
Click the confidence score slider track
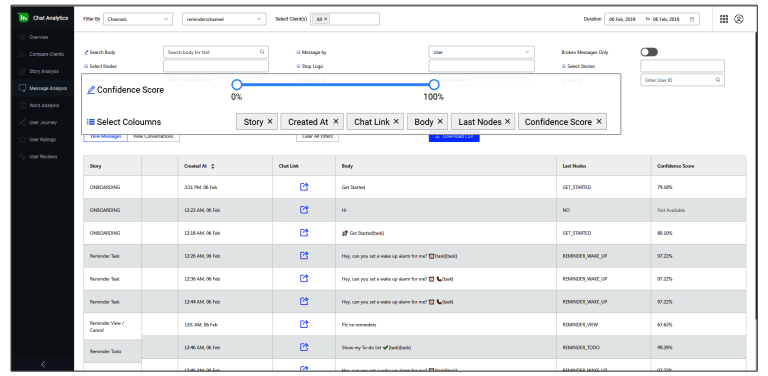[x=335, y=84]
